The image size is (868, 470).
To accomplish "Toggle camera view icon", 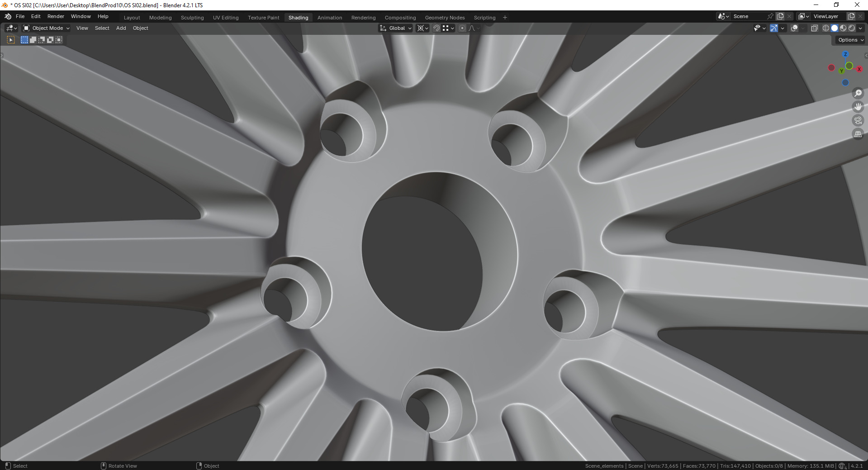I will pyautogui.click(x=858, y=120).
